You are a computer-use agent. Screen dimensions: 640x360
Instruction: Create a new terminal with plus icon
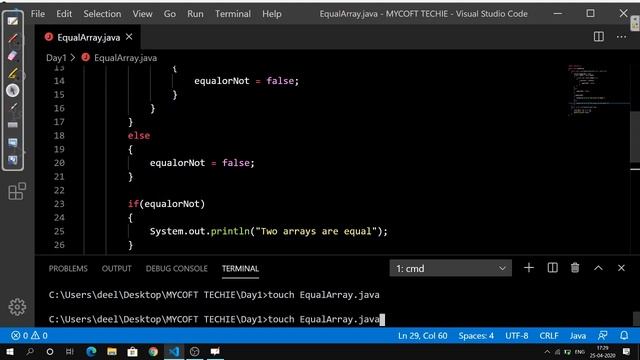click(x=529, y=268)
